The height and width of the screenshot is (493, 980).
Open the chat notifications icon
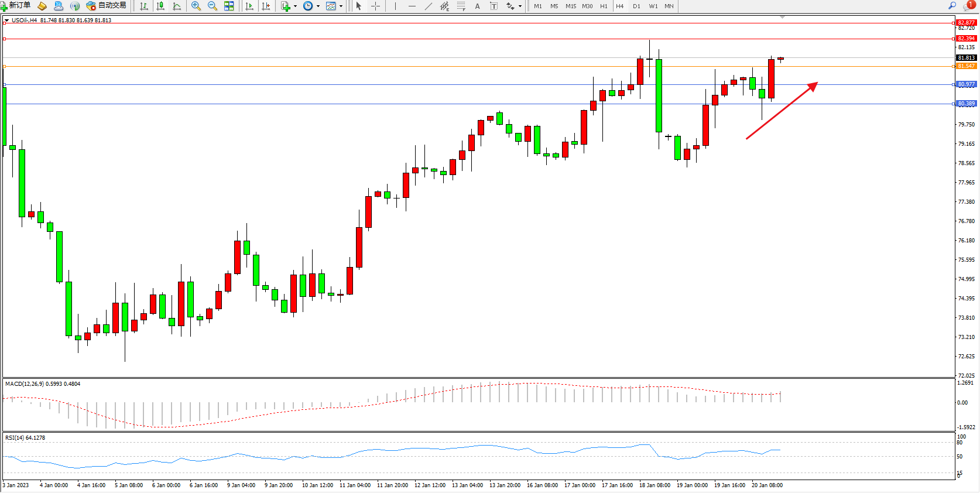point(968,6)
